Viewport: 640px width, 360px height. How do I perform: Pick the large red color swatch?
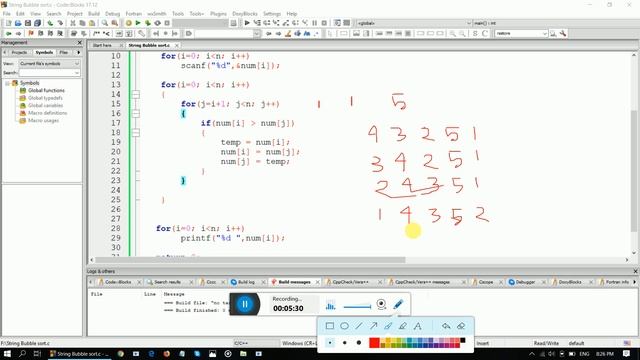tap(374, 342)
